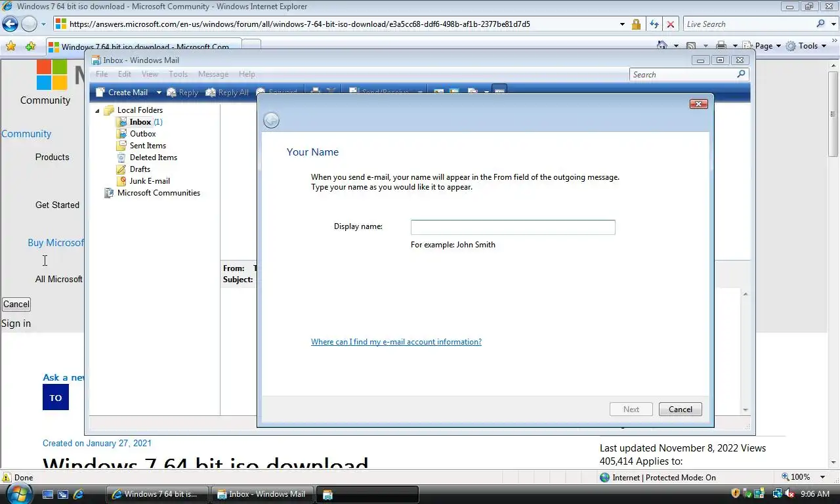
Task: Select the Junk E-mail folder
Action: pyautogui.click(x=150, y=181)
